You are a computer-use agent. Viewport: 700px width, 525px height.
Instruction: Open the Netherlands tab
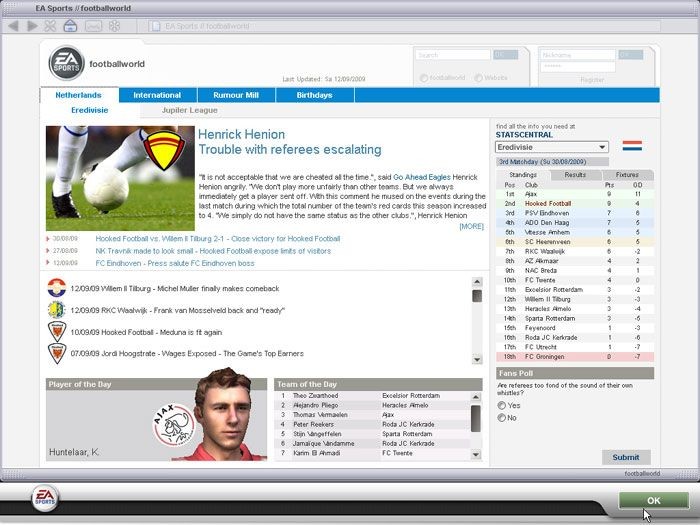point(79,95)
